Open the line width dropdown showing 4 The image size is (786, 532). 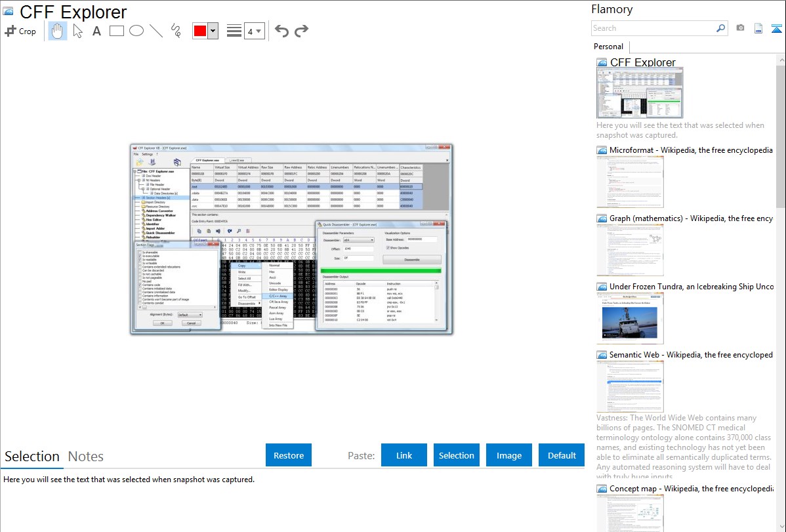[254, 31]
